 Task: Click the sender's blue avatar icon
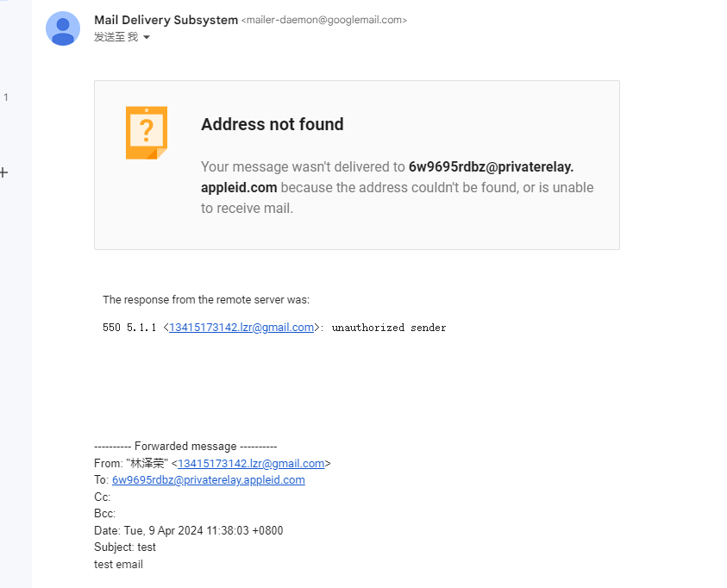click(x=63, y=28)
